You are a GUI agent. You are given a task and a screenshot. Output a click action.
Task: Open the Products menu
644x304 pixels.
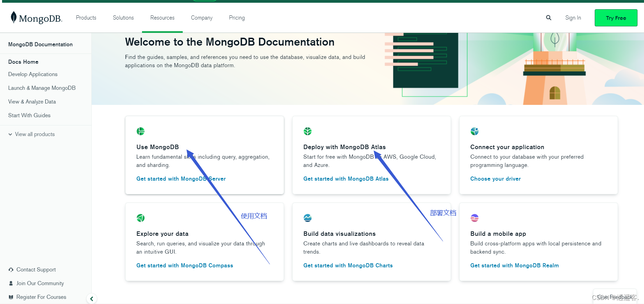[x=86, y=18]
